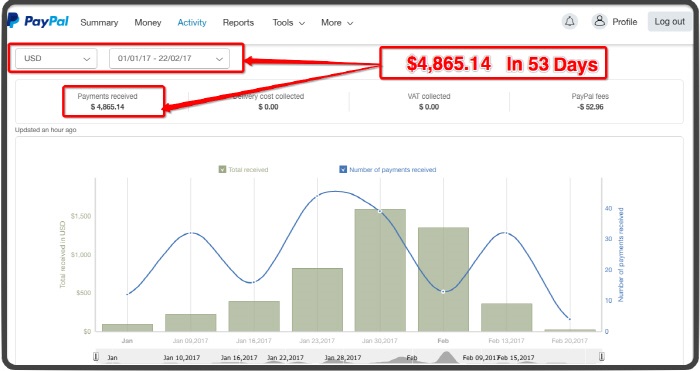Click the Jan 30, 2017 bar
Screen dimensions: 700x371
(x=380, y=270)
